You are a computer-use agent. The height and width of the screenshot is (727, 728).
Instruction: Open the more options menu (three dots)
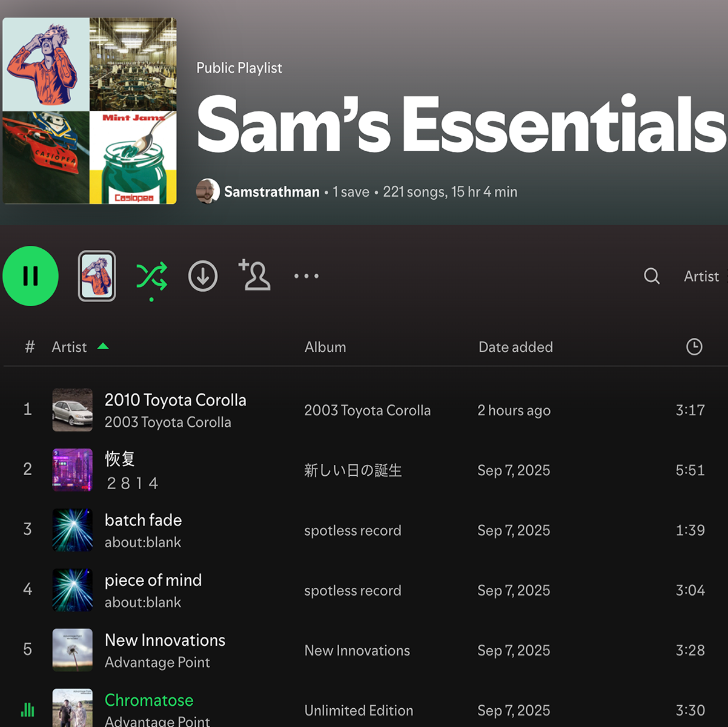(x=306, y=275)
